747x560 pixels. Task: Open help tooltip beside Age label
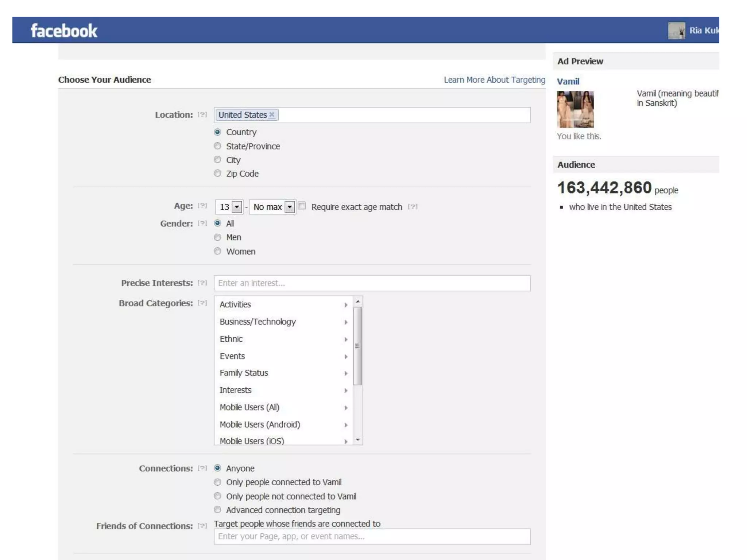(x=202, y=206)
